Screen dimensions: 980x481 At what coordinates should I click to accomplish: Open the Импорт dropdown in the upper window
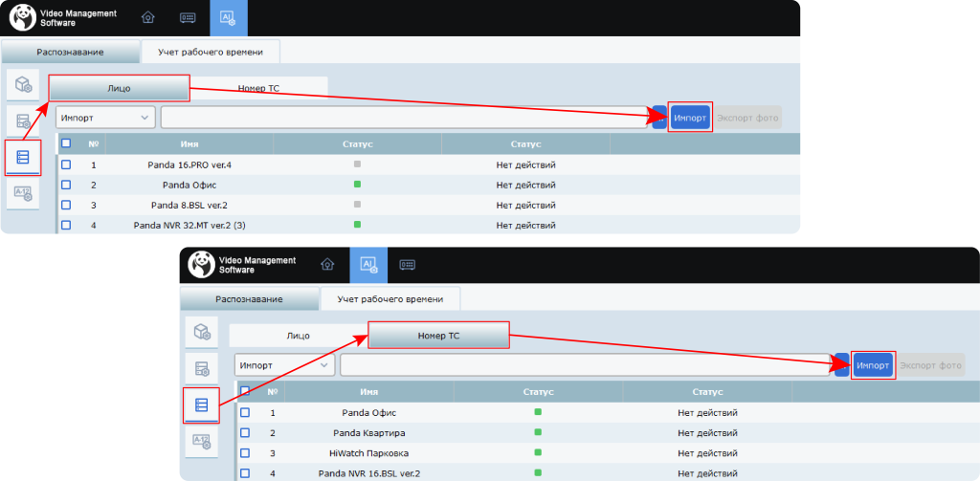tap(105, 118)
